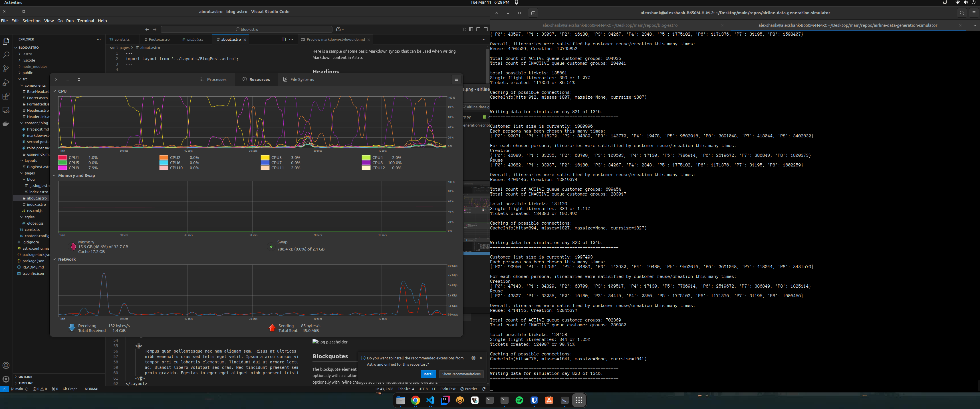The height and width of the screenshot is (409, 980).
Task: Switch to the Processes tab
Action: tap(213, 80)
